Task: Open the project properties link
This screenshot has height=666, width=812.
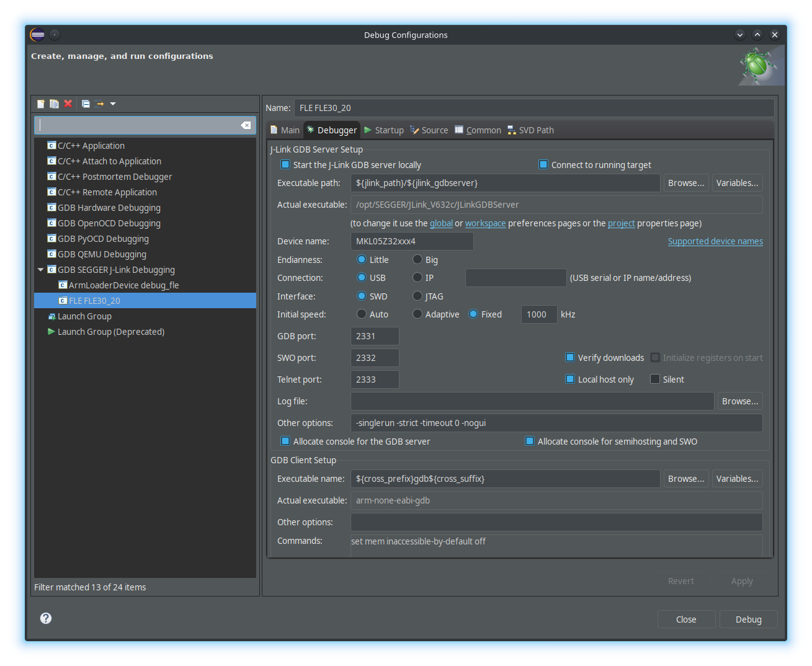Action: click(621, 223)
